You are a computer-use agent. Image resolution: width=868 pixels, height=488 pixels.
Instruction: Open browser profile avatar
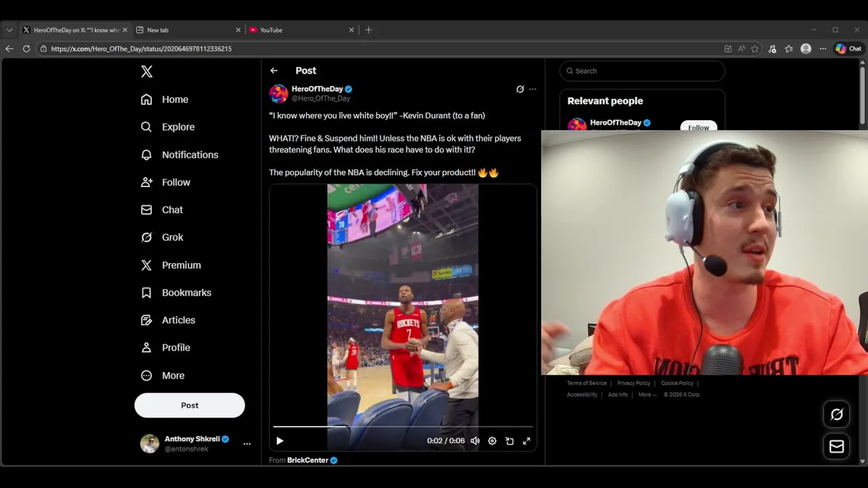806,49
